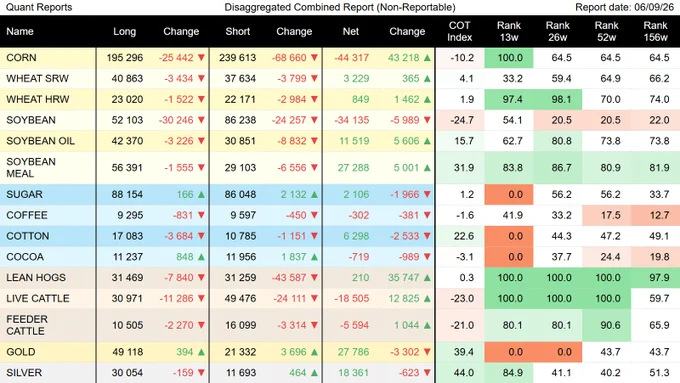
Task: Click SOYBEAN OIL net change 5 606
Action: point(406,141)
